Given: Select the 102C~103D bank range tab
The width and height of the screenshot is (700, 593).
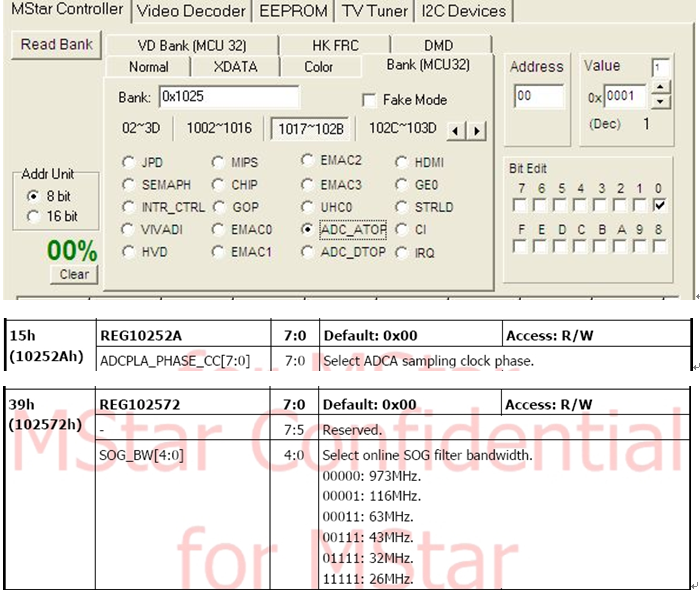Looking at the screenshot, I should click(403, 128).
